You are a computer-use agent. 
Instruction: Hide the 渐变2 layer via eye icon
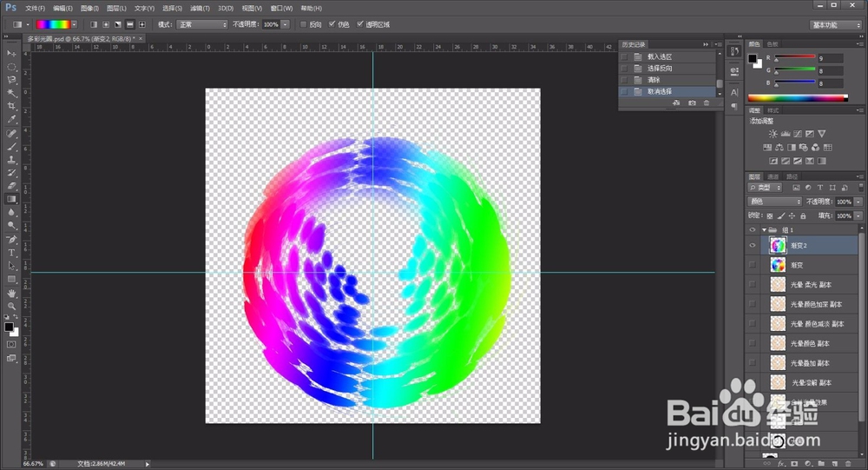pyautogui.click(x=753, y=246)
